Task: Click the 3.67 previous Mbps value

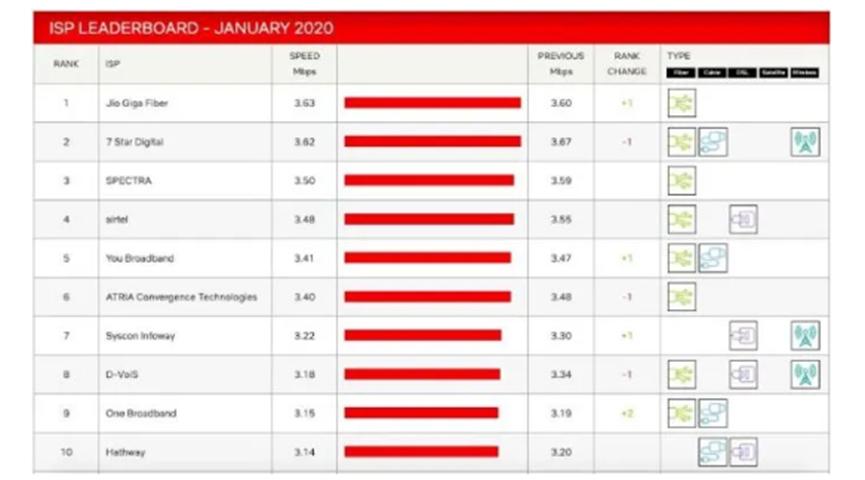Action: (561, 142)
